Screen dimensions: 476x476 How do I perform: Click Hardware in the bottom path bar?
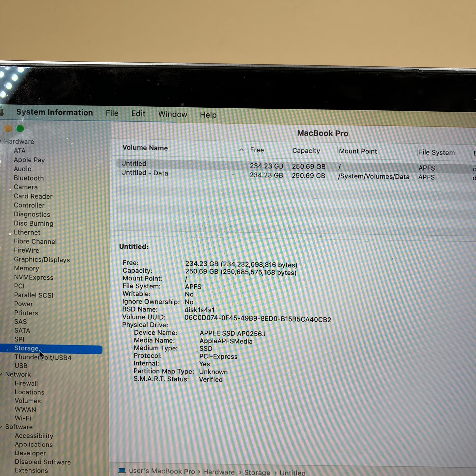coord(219,472)
